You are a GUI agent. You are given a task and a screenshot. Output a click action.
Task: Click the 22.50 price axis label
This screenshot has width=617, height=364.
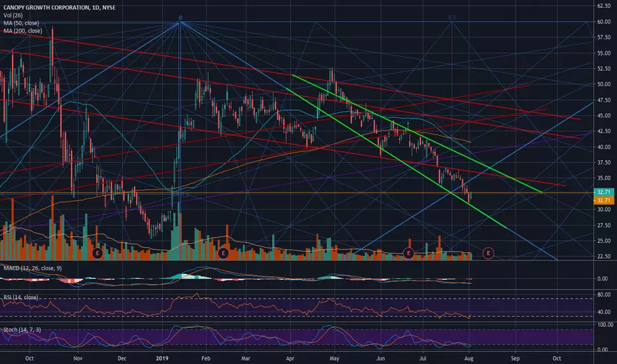604,256
